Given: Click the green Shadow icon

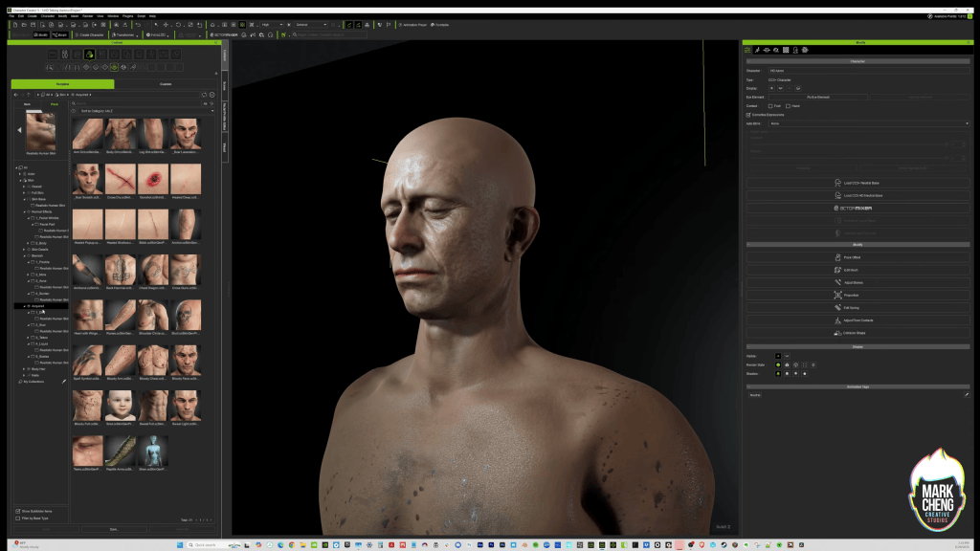Looking at the screenshot, I should click(x=778, y=374).
